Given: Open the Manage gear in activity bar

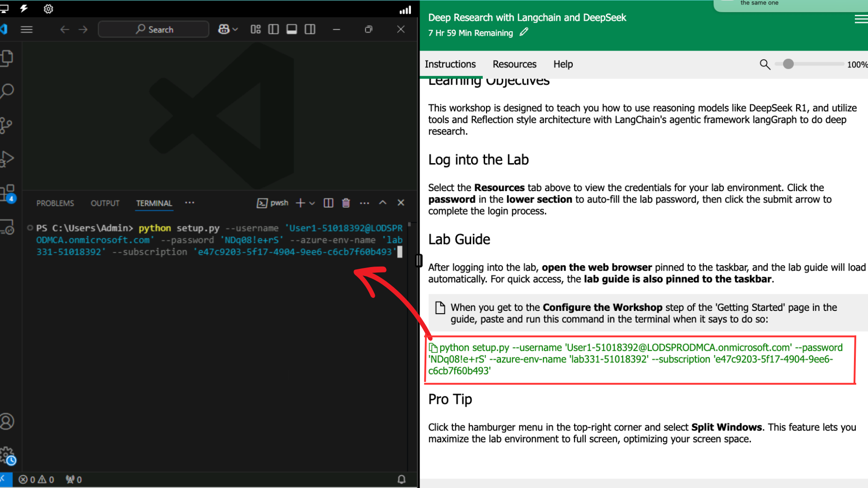Looking at the screenshot, I should [x=8, y=455].
